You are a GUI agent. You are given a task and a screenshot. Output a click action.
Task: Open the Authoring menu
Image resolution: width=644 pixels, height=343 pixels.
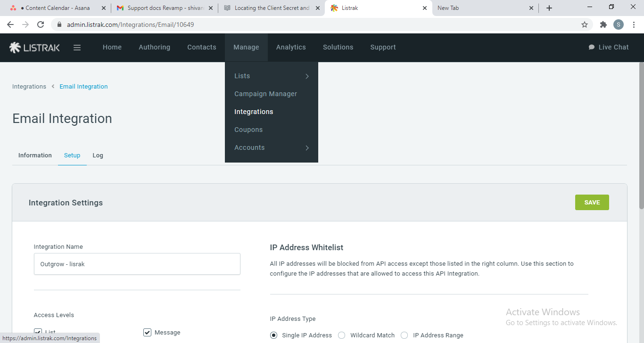coord(154,47)
